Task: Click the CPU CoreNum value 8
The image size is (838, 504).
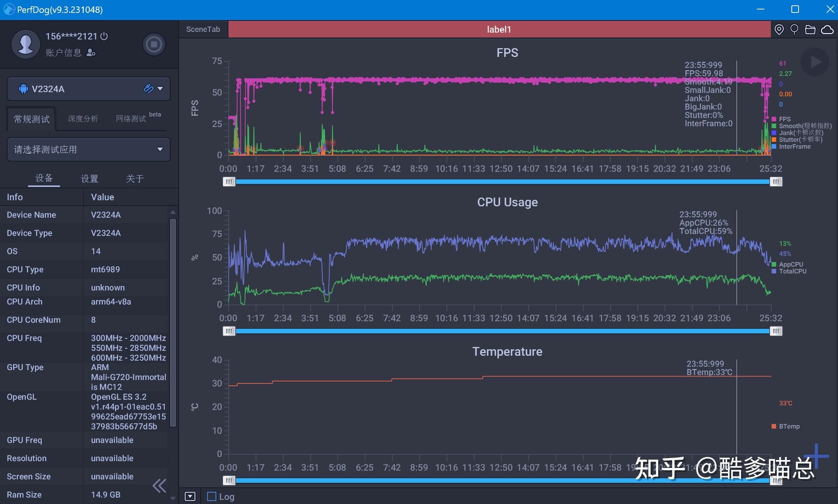Action: coord(93,320)
